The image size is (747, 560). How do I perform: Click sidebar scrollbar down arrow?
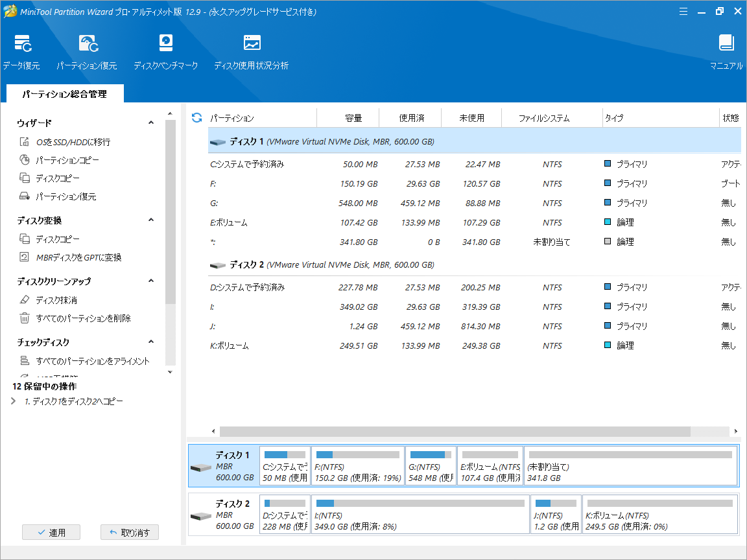(x=170, y=372)
